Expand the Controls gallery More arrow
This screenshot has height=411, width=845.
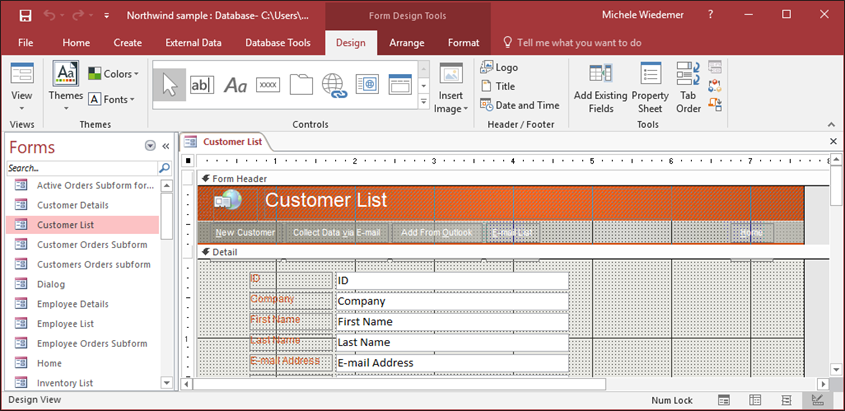[x=424, y=101]
